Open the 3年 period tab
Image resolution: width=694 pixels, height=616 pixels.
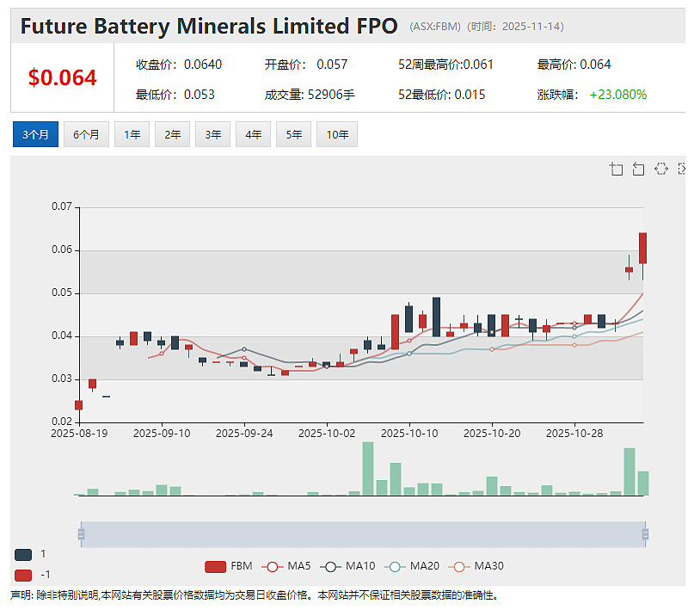point(213,134)
